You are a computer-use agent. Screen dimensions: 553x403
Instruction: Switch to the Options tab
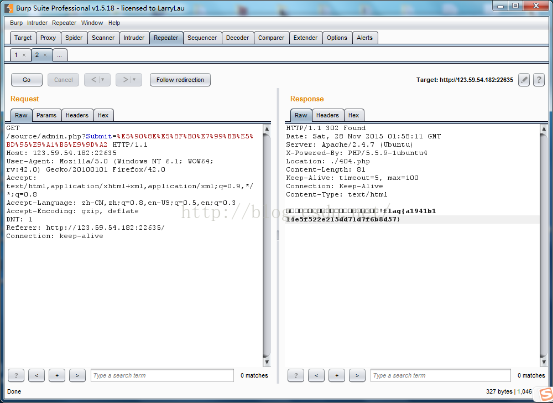(x=337, y=38)
